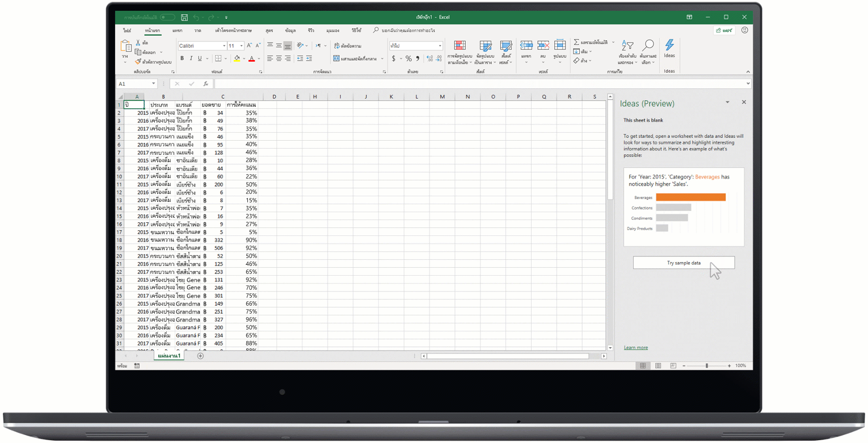Click the top align icon
This screenshot has height=443, width=868.
point(271,45)
